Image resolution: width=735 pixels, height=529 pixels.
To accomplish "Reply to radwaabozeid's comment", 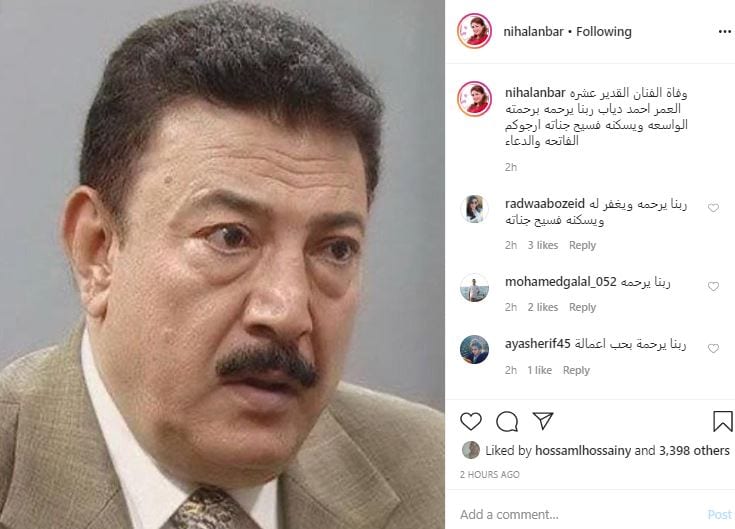I will pos(582,245).
